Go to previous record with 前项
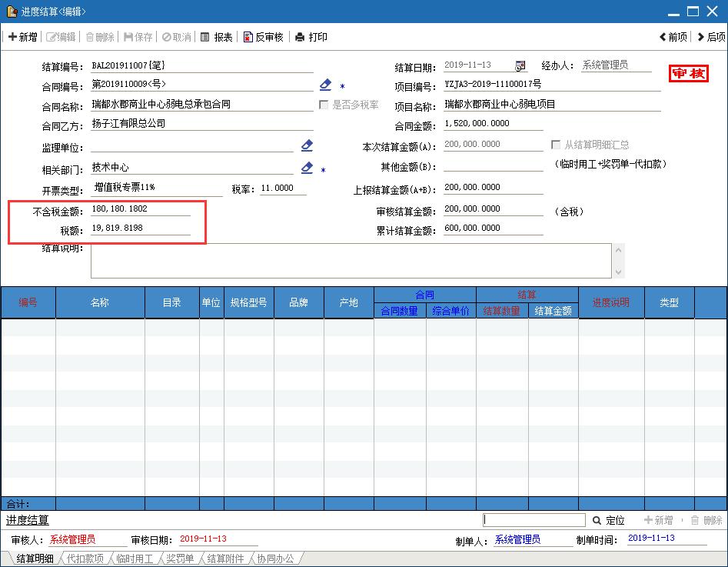 [673, 37]
